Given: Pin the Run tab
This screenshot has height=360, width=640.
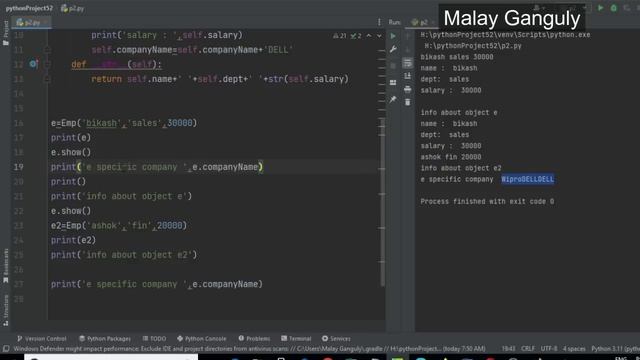Looking at the screenshot, I should [393, 100].
